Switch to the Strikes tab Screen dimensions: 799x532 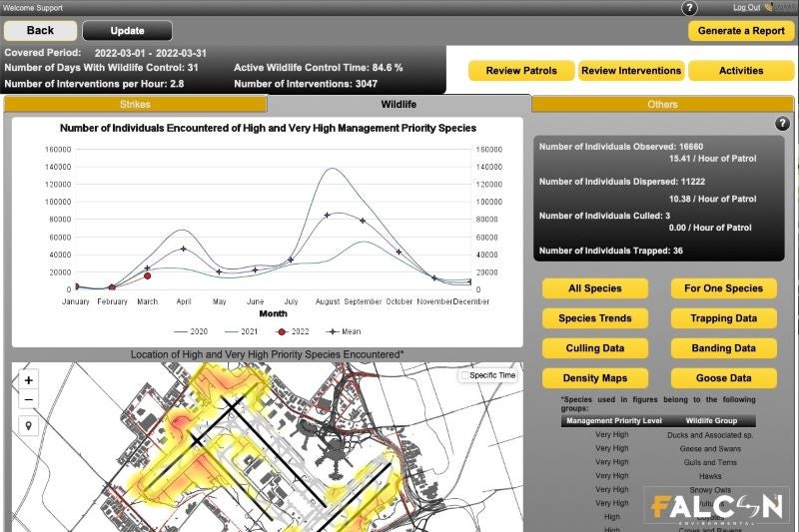136,104
